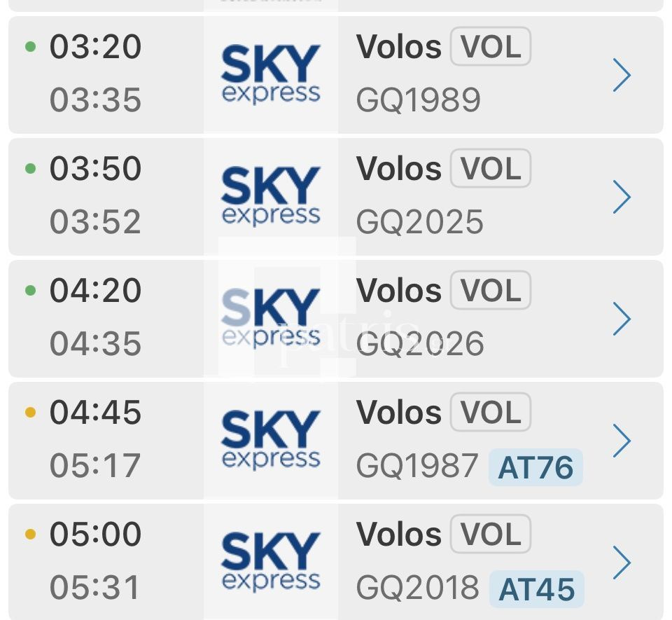672x620 pixels.
Task: Expand GQ1989 flight details chevron
Action: (x=622, y=75)
